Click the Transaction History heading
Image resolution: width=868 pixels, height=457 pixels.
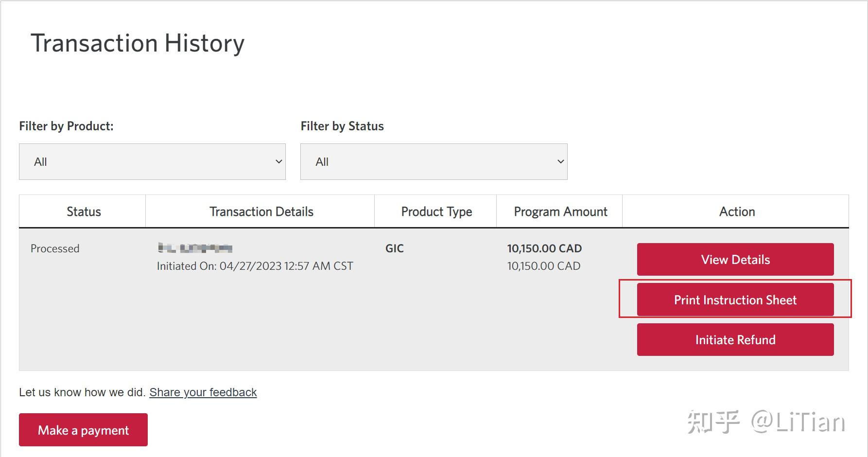pyautogui.click(x=138, y=43)
